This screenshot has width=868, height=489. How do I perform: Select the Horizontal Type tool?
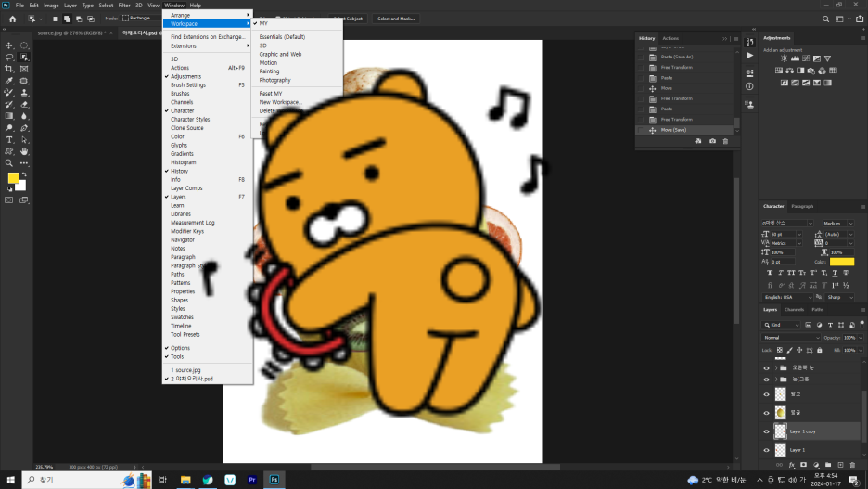point(9,139)
